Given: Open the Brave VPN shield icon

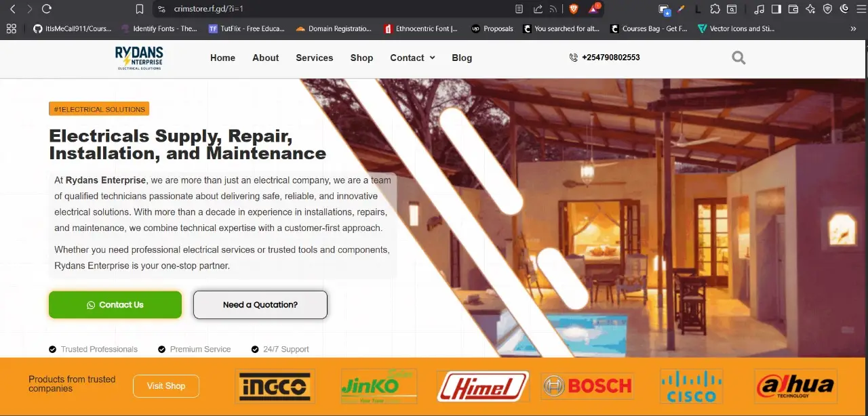Looking at the screenshot, I should 827,9.
